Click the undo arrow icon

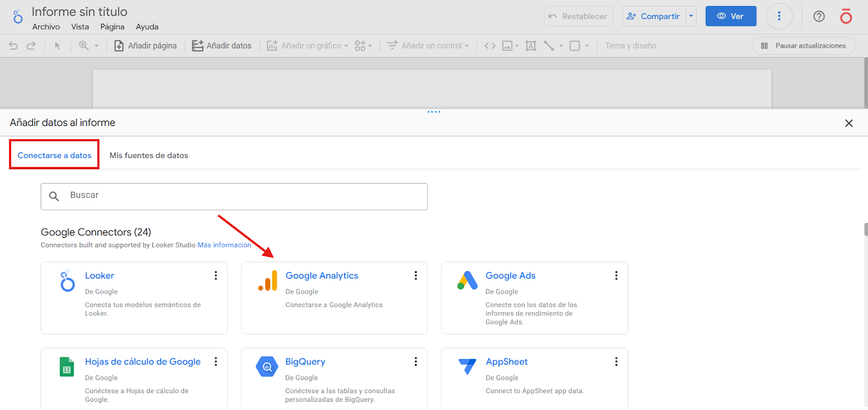[14, 46]
